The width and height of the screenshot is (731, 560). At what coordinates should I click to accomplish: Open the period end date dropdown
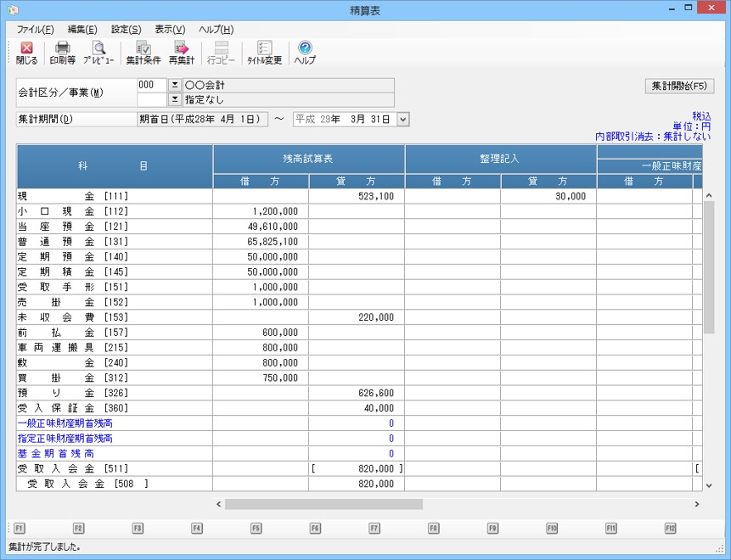tap(402, 120)
